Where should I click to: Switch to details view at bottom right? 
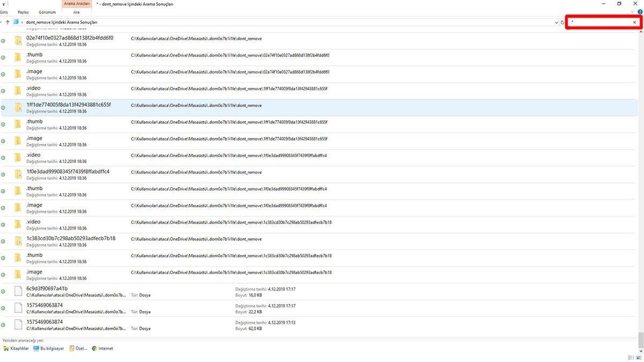(631, 358)
